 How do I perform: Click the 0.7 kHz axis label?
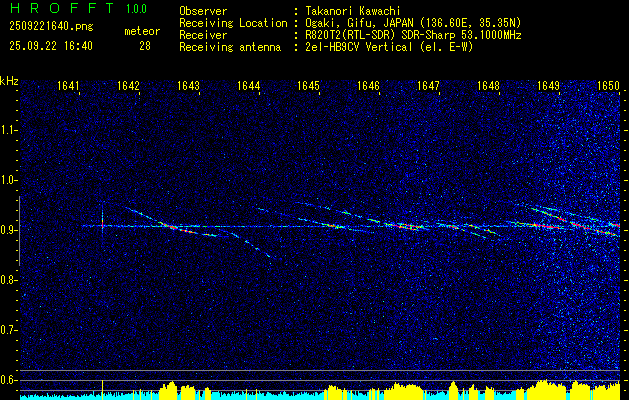tap(8, 330)
